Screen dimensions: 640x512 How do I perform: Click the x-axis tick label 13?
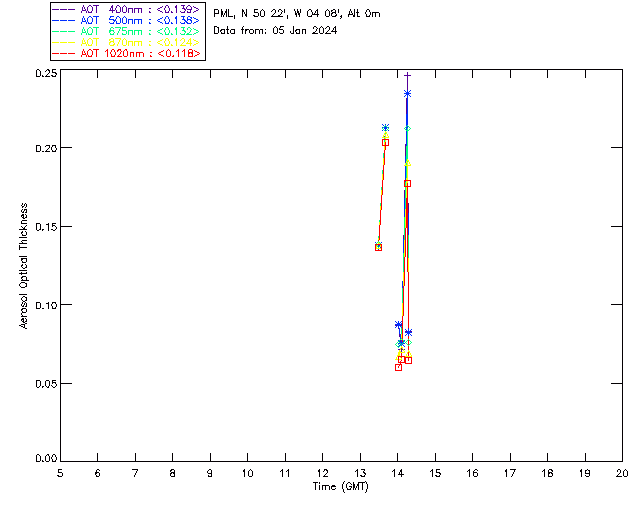click(x=360, y=473)
